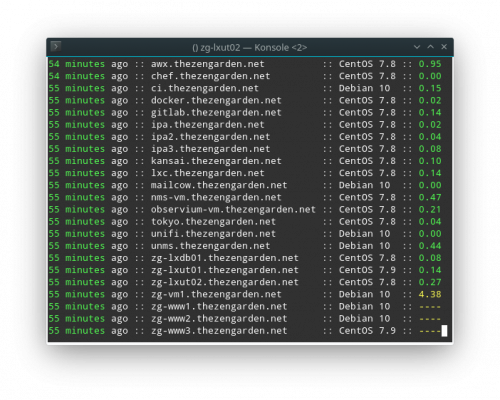Screen dimensions: 500x400
Task: Minimize the Konsole window
Action: [x=417, y=47]
